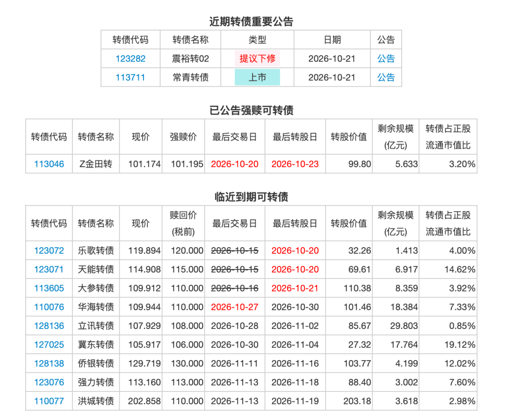Click the 已公告强赎可转债 heading
This screenshot has width=505, height=420.
(x=251, y=110)
